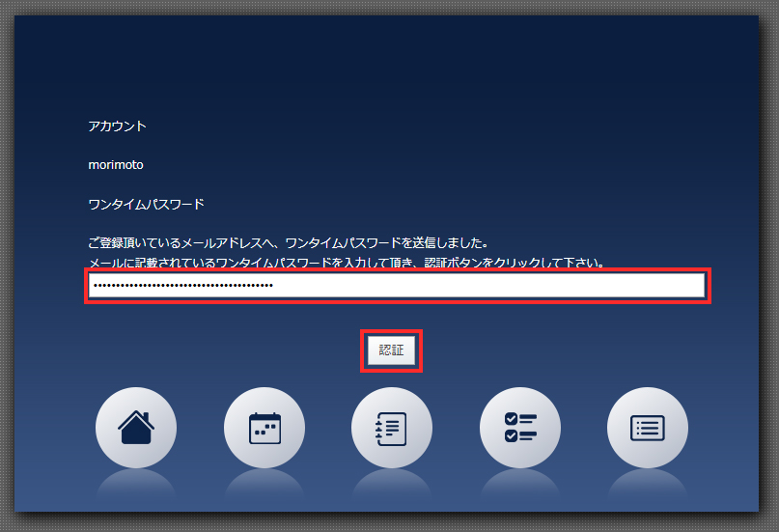This screenshot has height=532, width=779.
Task: Open the checklist tasks icon
Action: [x=520, y=428]
